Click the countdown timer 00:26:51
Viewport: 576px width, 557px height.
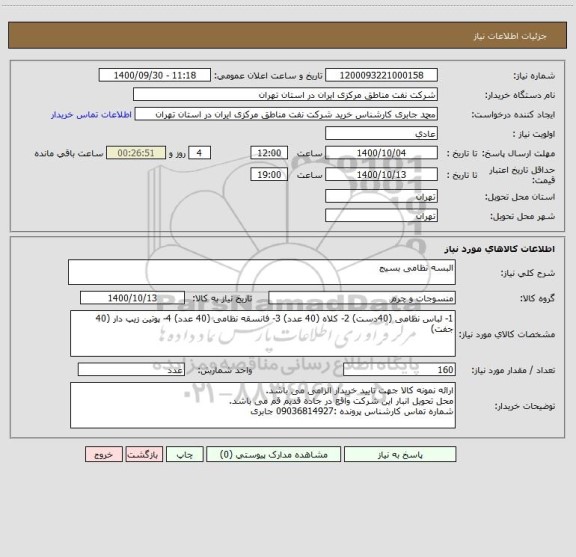click(x=136, y=153)
